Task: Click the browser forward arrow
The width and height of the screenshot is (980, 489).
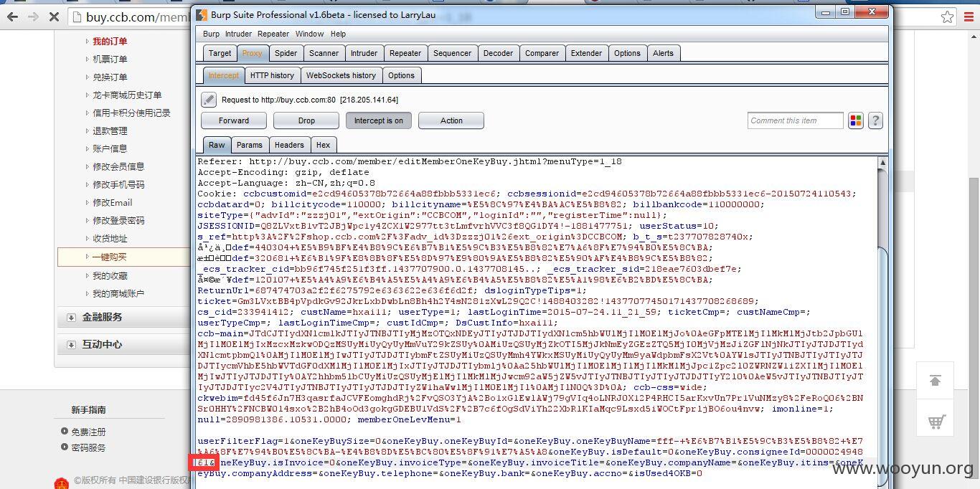Action: point(33,16)
